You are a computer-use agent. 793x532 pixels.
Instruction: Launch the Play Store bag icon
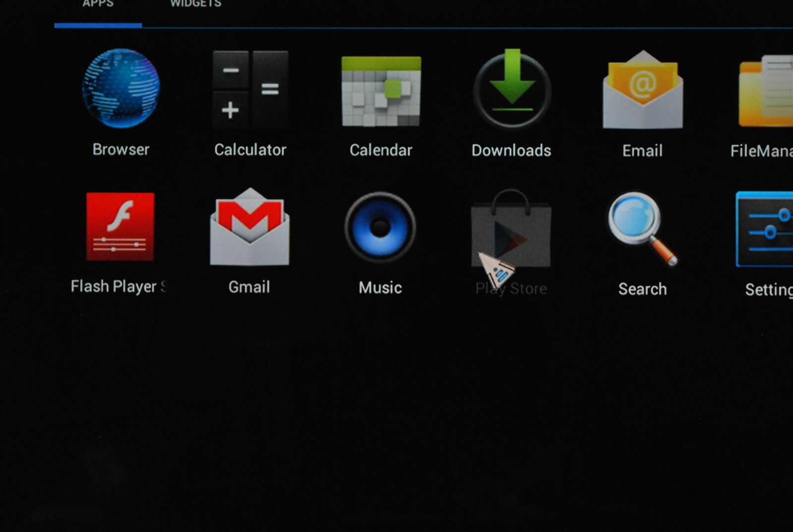[x=511, y=228]
